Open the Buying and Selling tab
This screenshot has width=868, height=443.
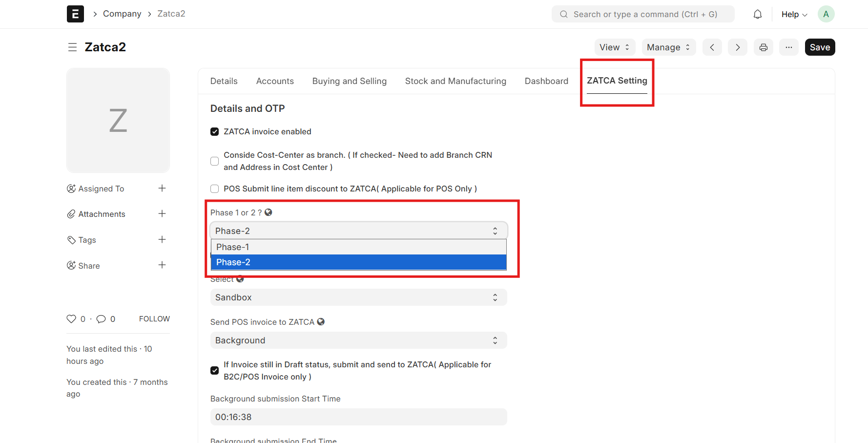350,81
